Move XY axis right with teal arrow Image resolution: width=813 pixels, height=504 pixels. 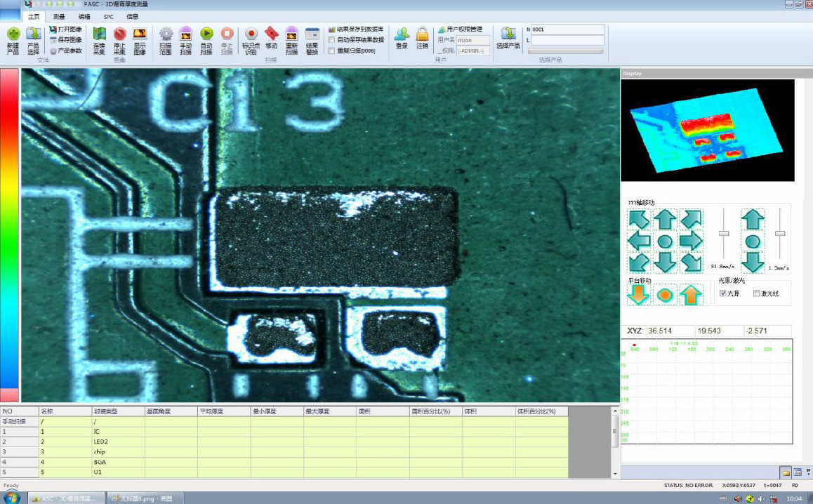click(691, 241)
